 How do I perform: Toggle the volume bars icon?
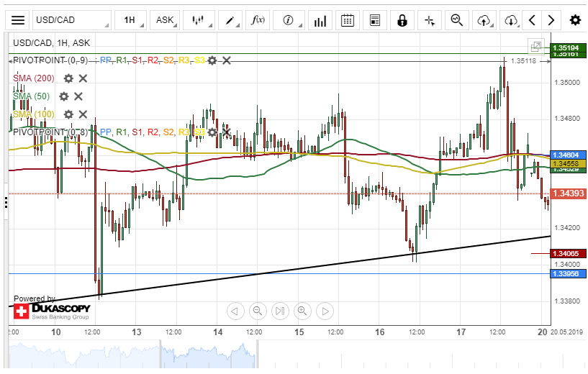[x=321, y=20]
